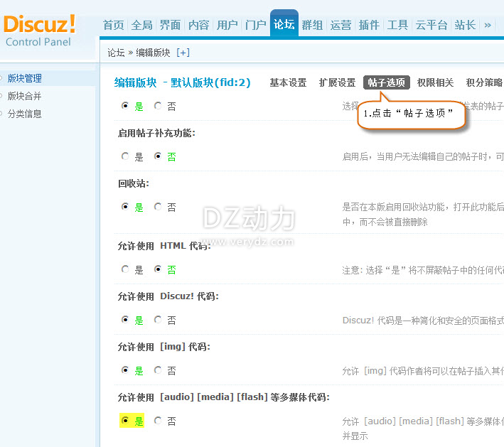The height and width of the screenshot is (447, 504).
Task: Open 分类信息 in the sidebar
Action: pyautogui.click(x=25, y=114)
